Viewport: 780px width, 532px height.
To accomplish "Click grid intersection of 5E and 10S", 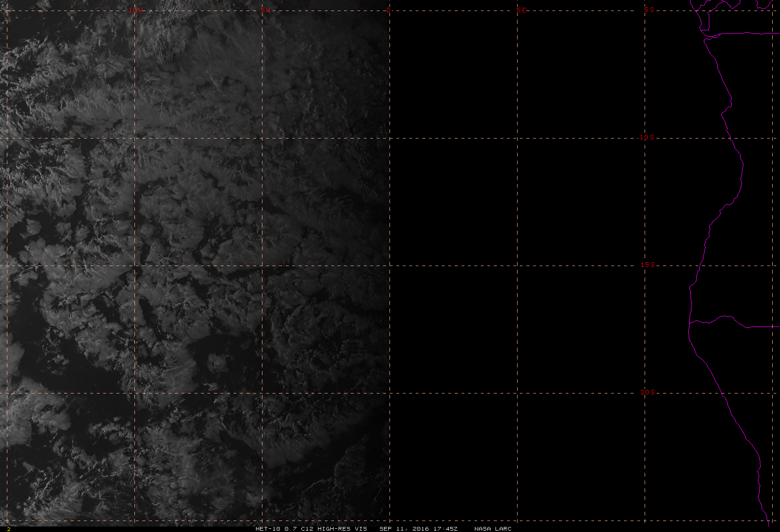I will [518, 138].
